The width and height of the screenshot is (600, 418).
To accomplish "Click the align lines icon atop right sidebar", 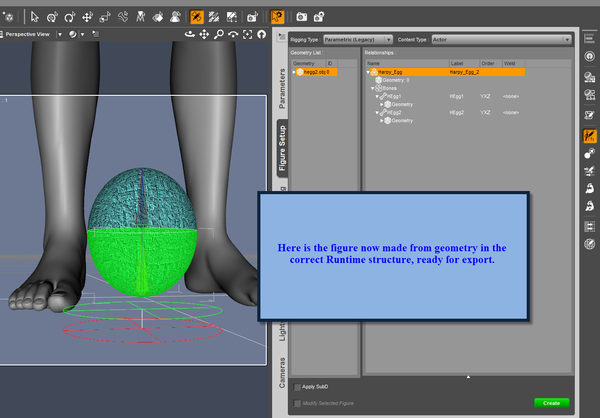I will pyautogui.click(x=589, y=38).
